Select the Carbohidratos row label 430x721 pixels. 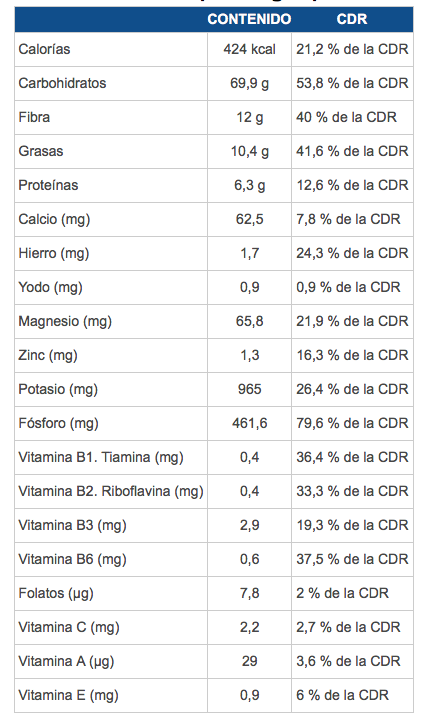click(x=62, y=83)
